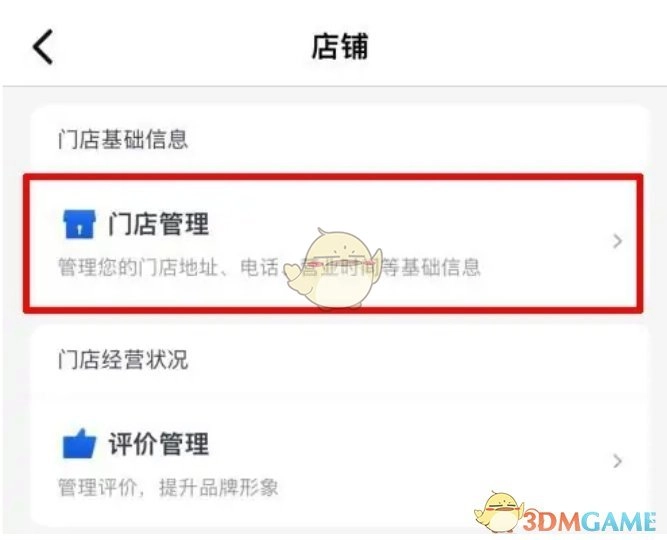Expand the 评价管理 row chevron
The image size is (667, 540).
[x=618, y=461]
